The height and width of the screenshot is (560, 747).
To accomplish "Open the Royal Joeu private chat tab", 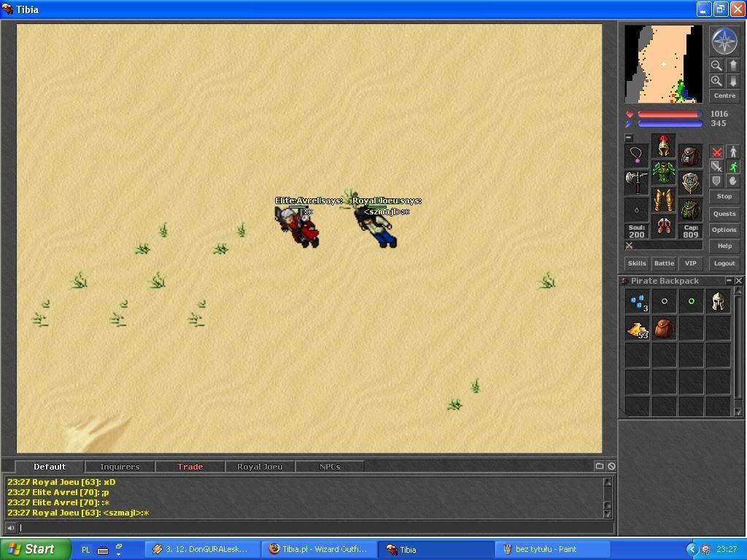I will 260,467.
